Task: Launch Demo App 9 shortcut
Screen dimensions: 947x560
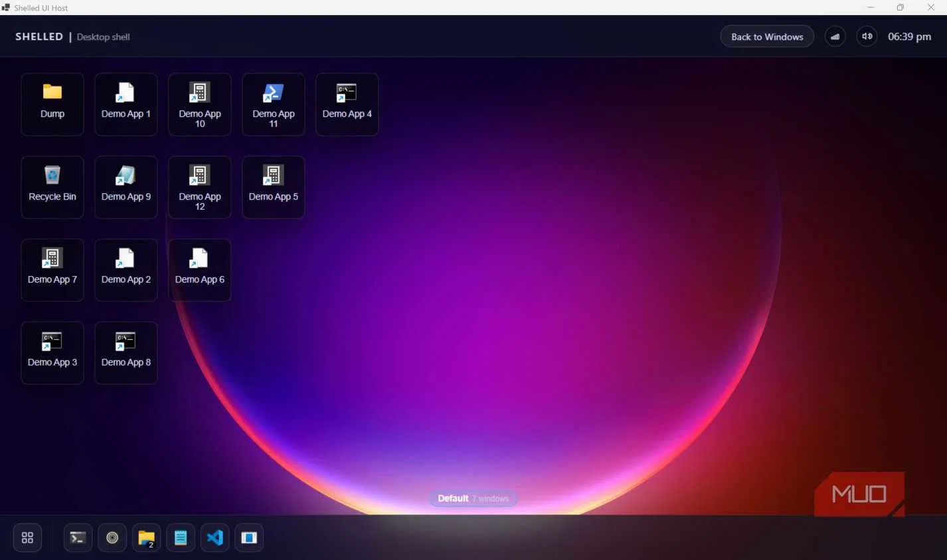Action: [x=126, y=187]
